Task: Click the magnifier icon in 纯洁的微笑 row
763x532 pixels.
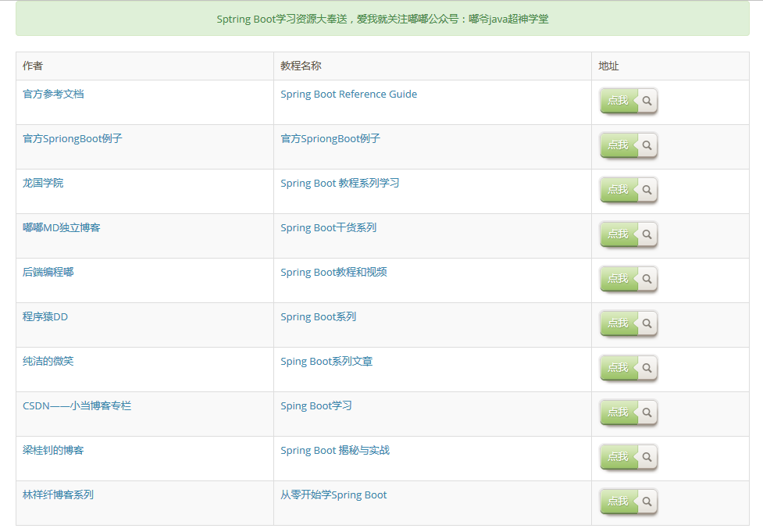Action: (647, 368)
